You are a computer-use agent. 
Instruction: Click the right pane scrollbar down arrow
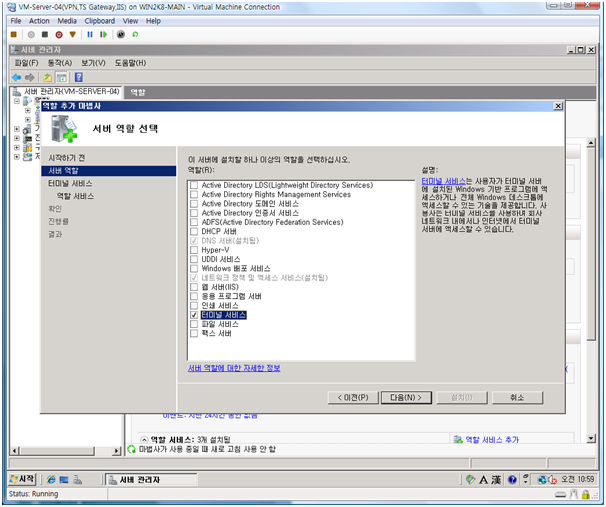coord(591,438)
